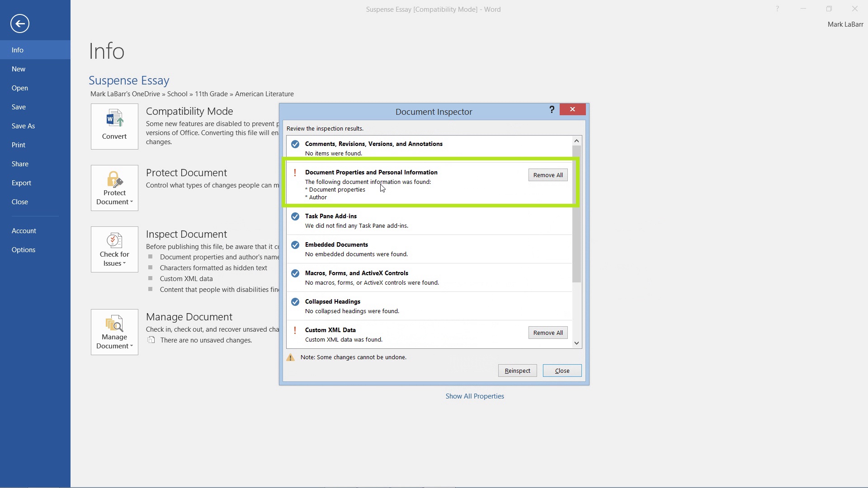Screen dimensions: 868x488
Task: Click Remove All for Custom XML Data
Action: point(548,333)
